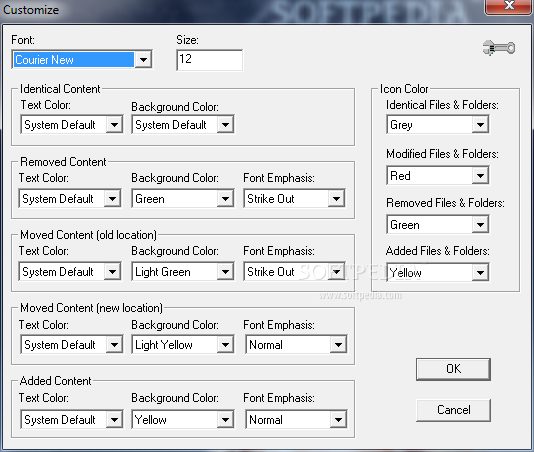Open Added Content Font Emphasis dropdown

(296, 419)
